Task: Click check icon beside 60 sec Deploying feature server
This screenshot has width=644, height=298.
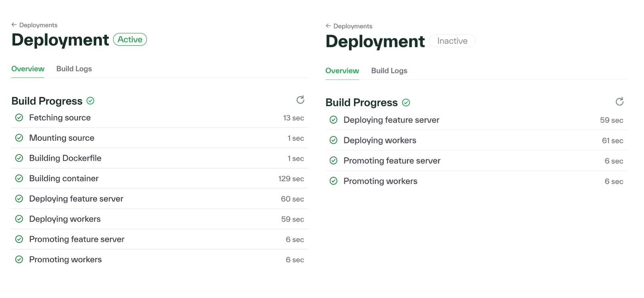Action: [x=19, y=199]
